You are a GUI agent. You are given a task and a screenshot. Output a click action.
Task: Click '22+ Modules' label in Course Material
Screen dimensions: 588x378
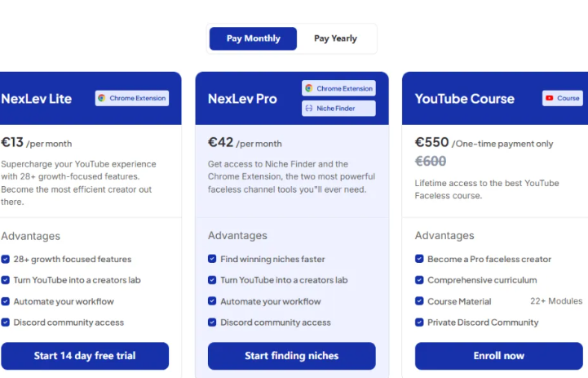pos(556,301)
